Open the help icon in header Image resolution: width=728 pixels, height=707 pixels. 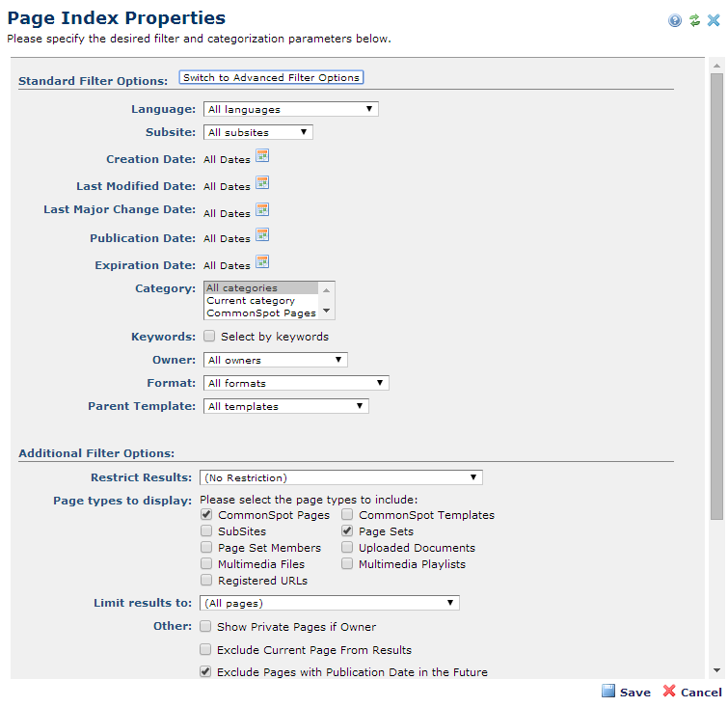[675, 20]
